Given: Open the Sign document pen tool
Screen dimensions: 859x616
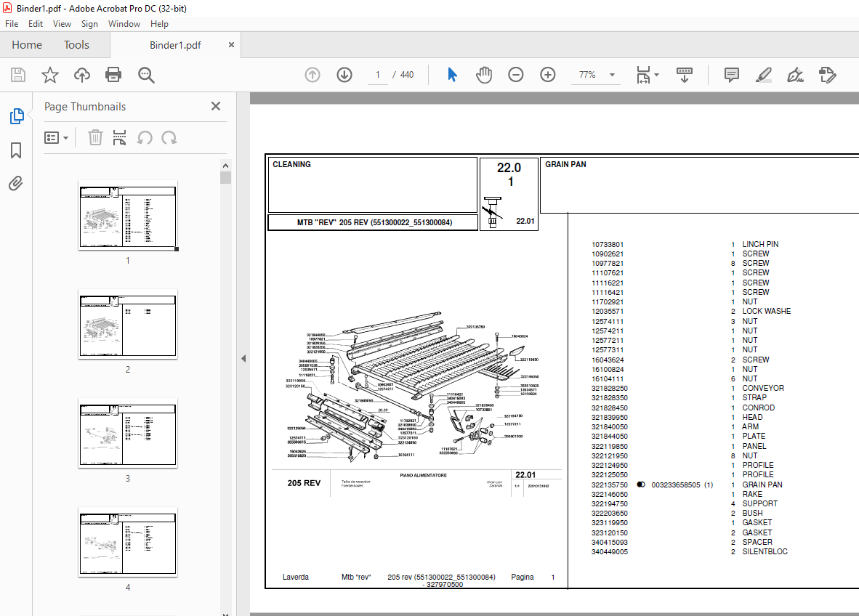Looking at the screenshot, I should coord(796,75).
